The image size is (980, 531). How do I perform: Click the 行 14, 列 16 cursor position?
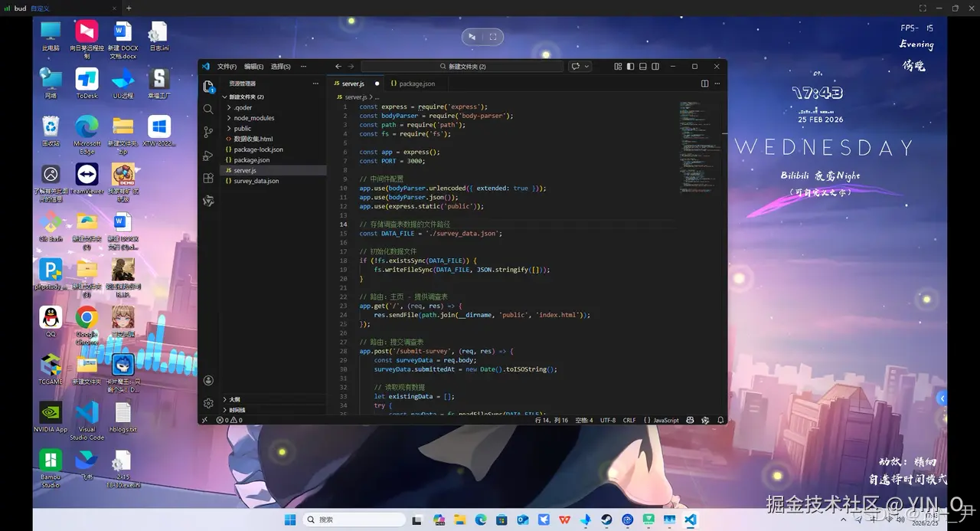coord(552,420)
